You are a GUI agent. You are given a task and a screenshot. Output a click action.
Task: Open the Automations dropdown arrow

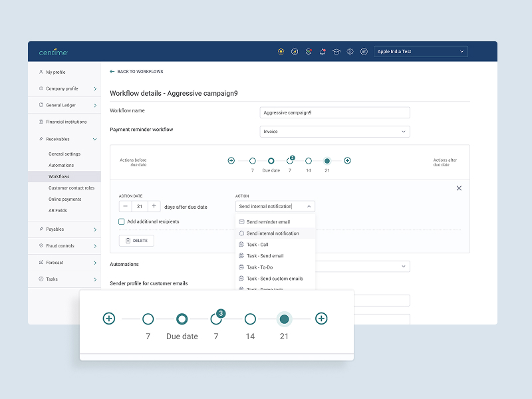click(x=404, y=267)
